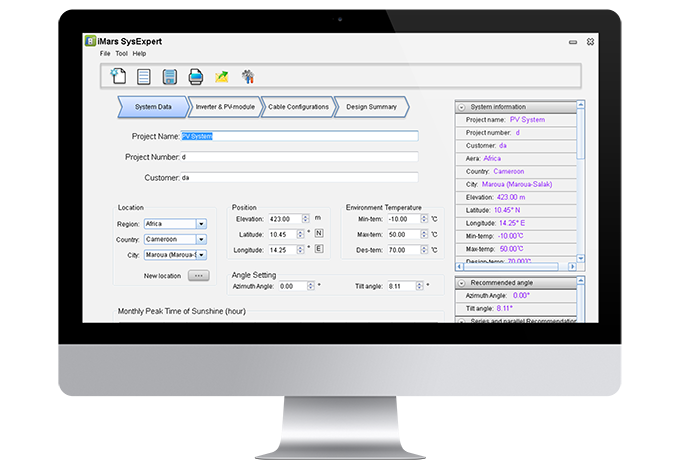This screenshot has width=680, height=470.
Task: Click the 'Aera: Africa' info row
Action: pyautogui.click(x=516, y=158)
